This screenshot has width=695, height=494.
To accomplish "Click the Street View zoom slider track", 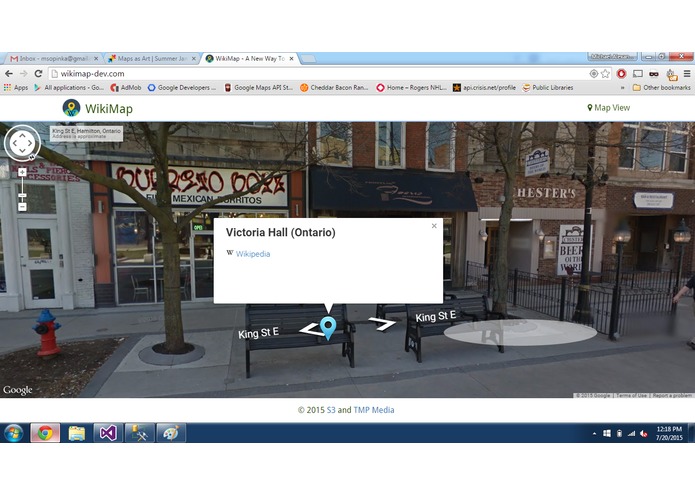I will coord(22,189).
